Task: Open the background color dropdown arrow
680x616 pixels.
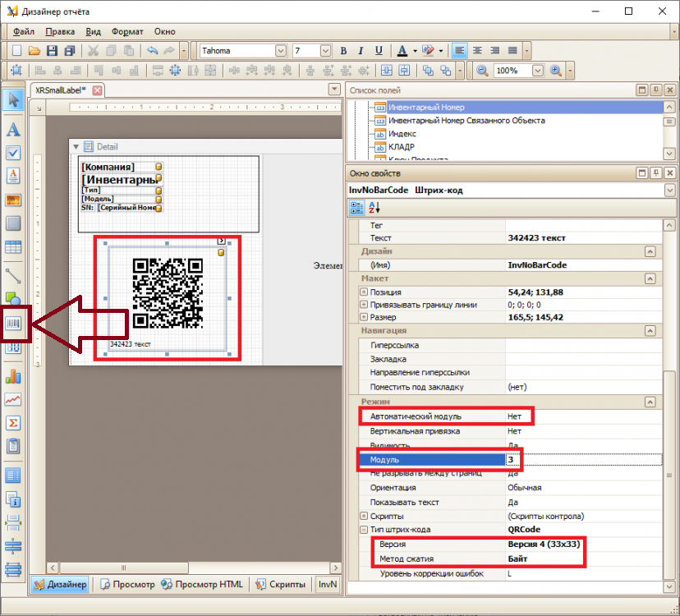Action: tap(441, 51)
